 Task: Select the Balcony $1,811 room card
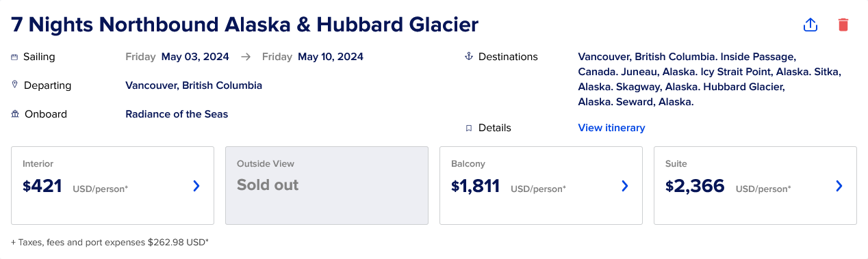(541, 185)
